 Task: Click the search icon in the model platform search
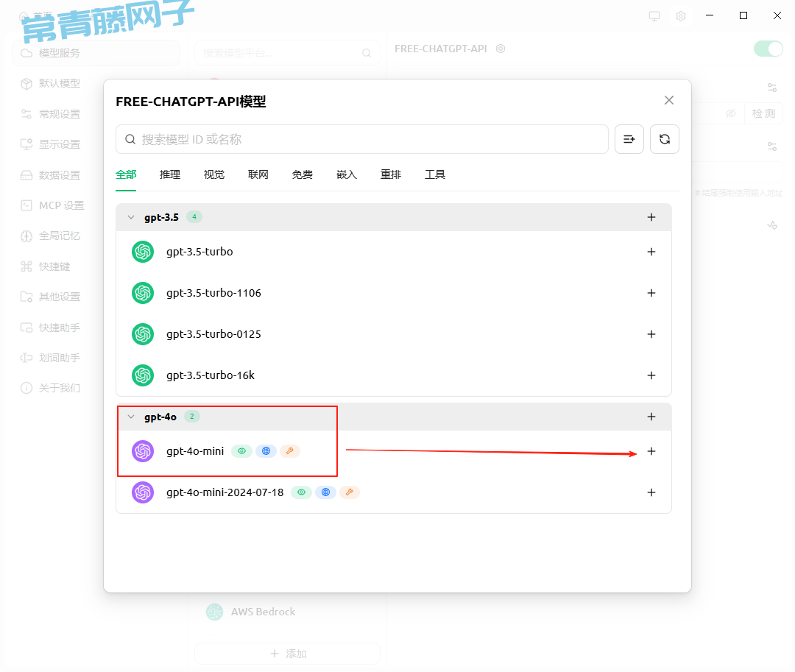point(367,53)
